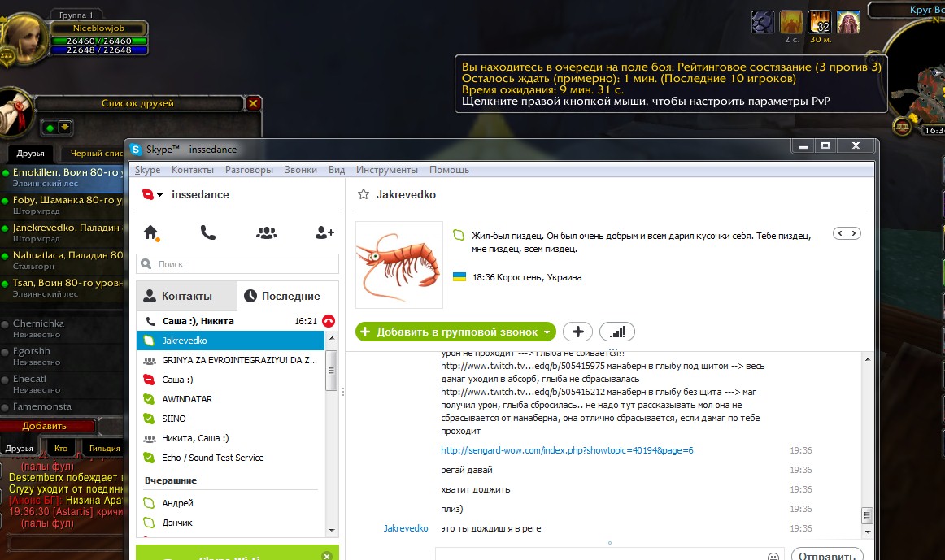End the call with Саша :), Никита
945x560 pixels.
[329, 321]
